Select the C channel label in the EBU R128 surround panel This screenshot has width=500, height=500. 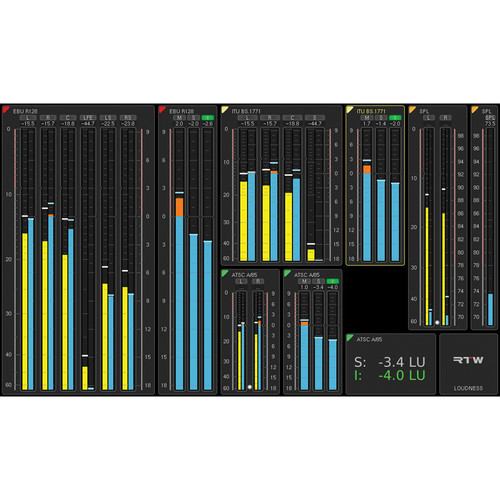[x=68, y=118]
